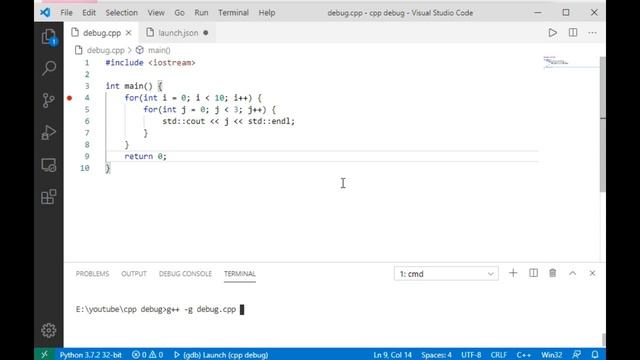Open the Source Control view
640x360 pixels.
tap(49, 100)
